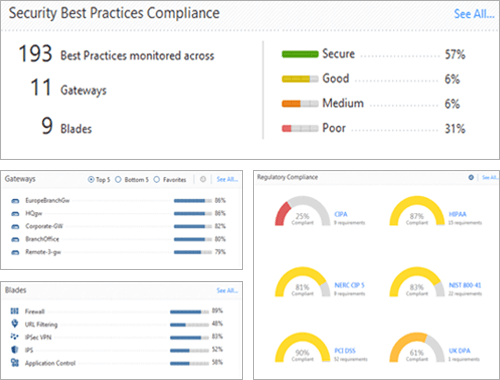Click the Remote-3-gw gateway icon
The image size is (500, 380).
[15, 252]
